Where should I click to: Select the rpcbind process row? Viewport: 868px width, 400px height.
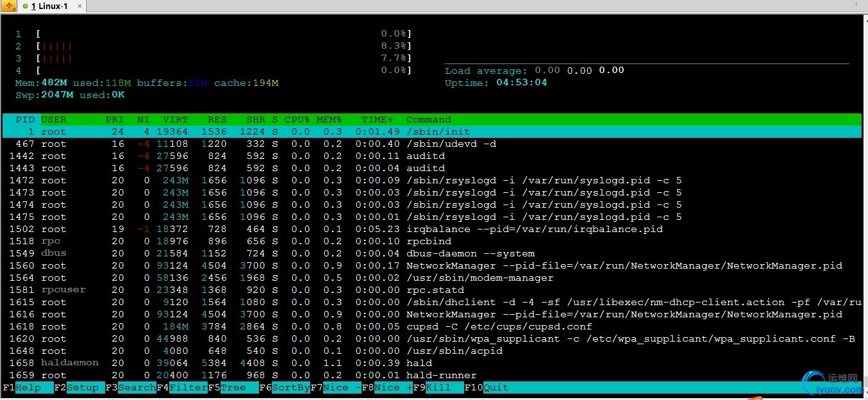432,241
